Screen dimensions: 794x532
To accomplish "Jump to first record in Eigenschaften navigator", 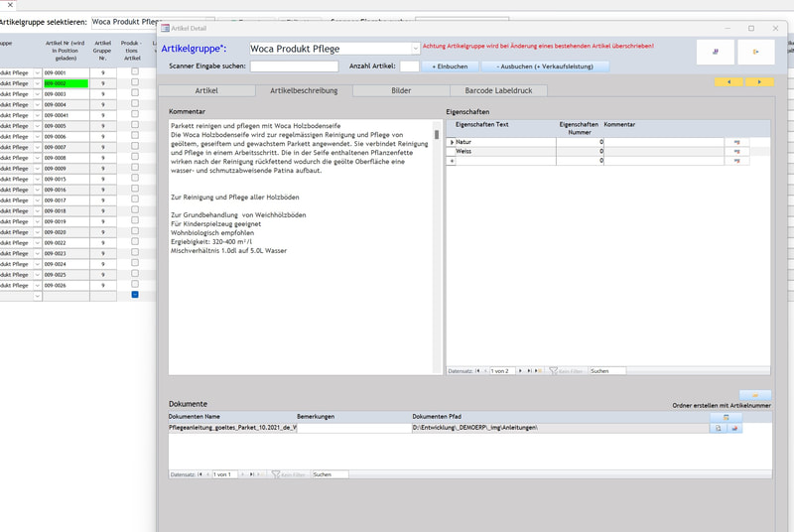I will point(477,371).
